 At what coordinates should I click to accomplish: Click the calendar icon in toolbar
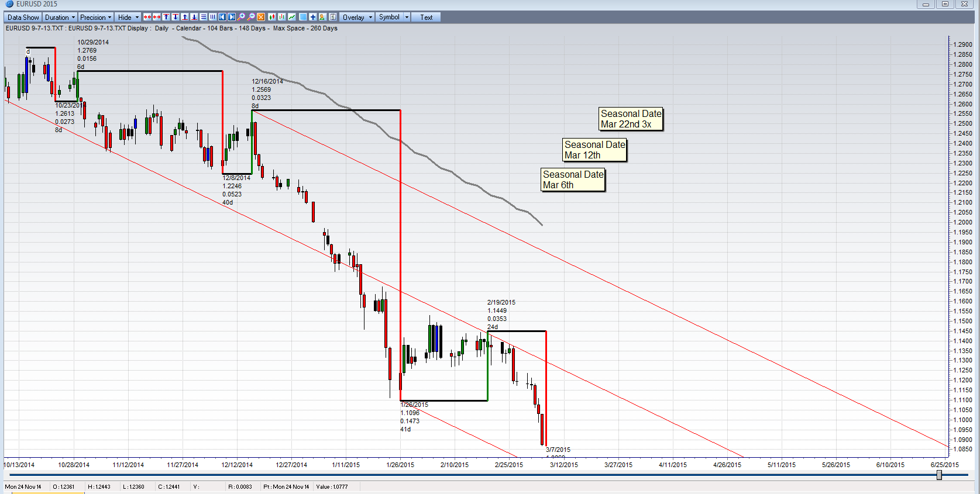(x=333, y=17)
